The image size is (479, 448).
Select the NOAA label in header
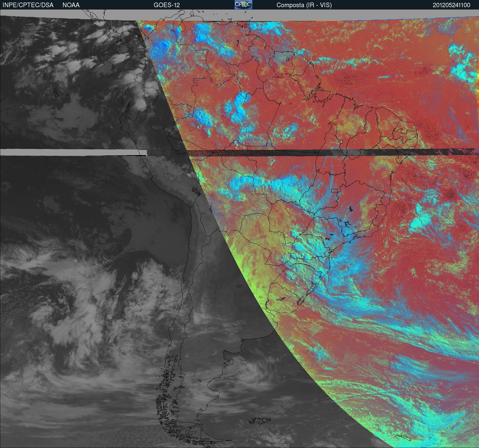click(x=71, y=5)
